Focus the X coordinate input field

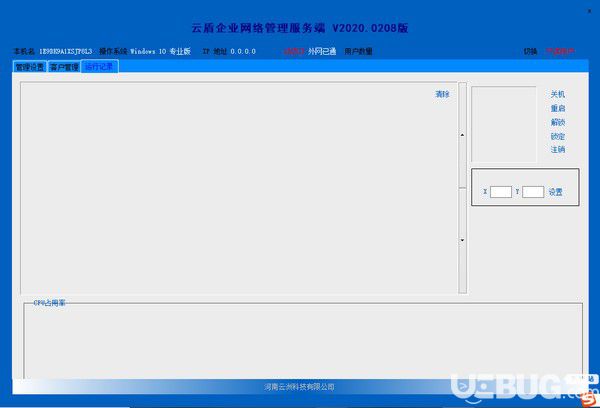pyautogui.click(x=501, y=192)
